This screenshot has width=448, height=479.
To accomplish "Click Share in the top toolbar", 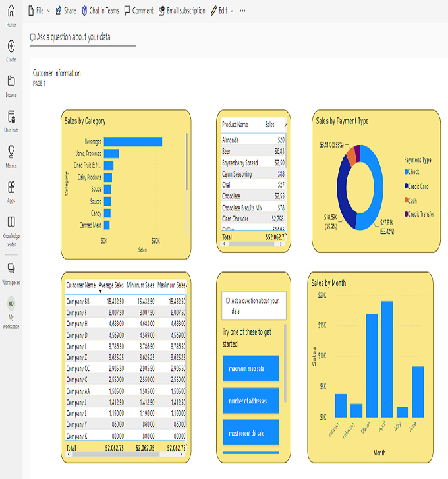I will click(x=66, y=11).
